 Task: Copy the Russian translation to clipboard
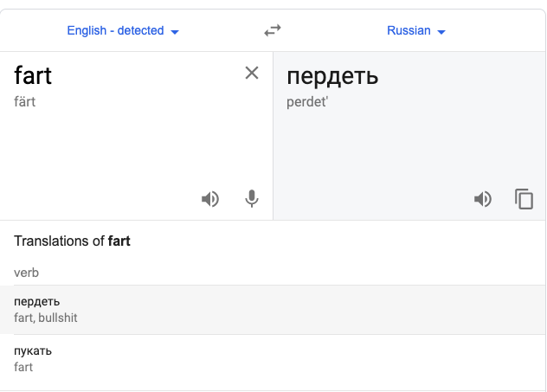click(524, 199)
